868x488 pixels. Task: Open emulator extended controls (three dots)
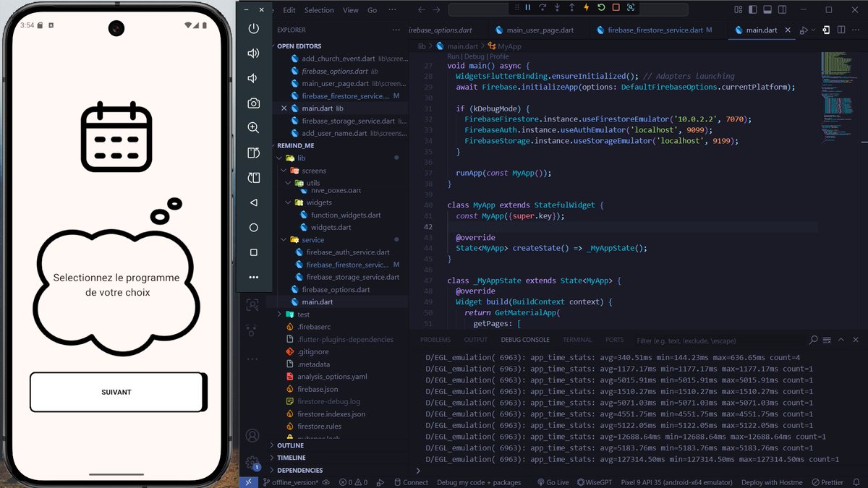[253, 277]
